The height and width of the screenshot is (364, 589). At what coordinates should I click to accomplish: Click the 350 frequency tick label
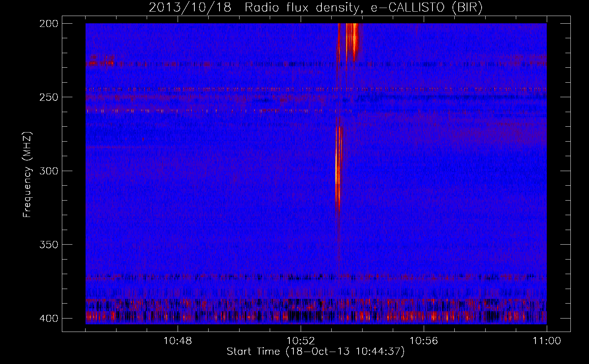[x=48, y=244]
